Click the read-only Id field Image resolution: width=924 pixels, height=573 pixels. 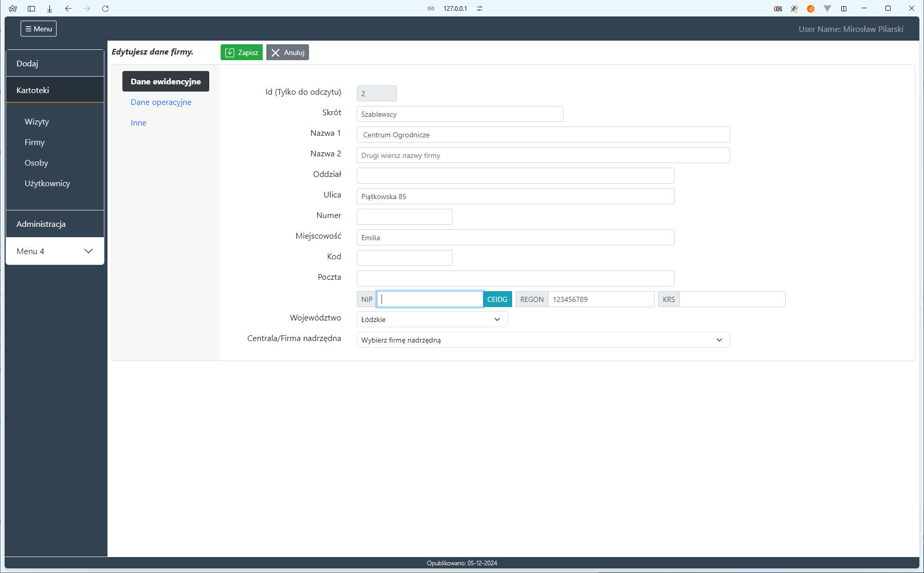[376, 93]
